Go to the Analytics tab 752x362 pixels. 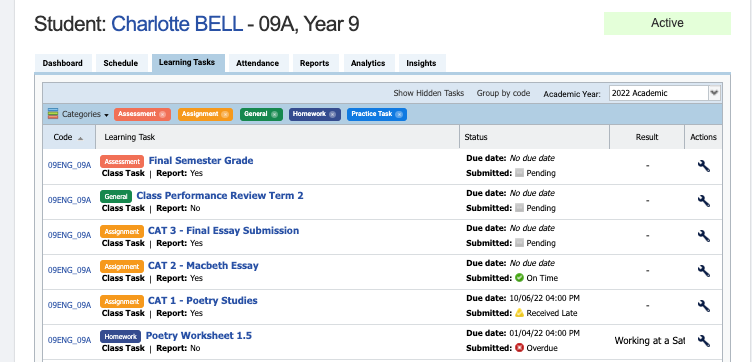[368, 63]
